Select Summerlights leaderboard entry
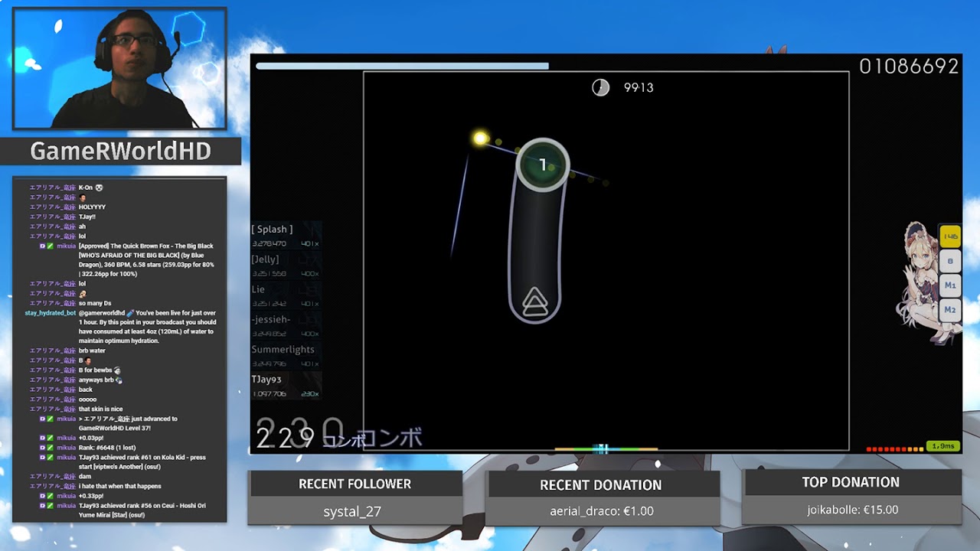Image resolution: width=980 pixels, height=551 pixels. tap(286, 356)
